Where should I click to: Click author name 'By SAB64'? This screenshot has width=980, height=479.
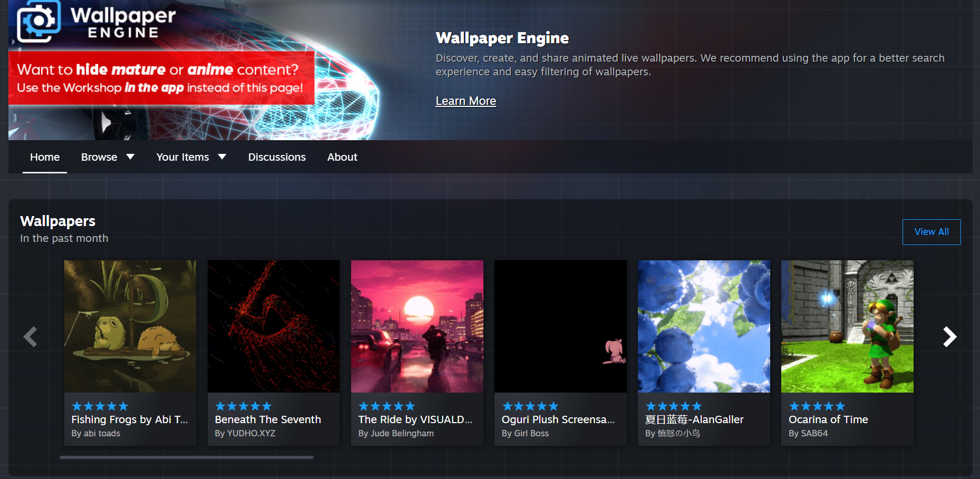[x=808, y=433]
